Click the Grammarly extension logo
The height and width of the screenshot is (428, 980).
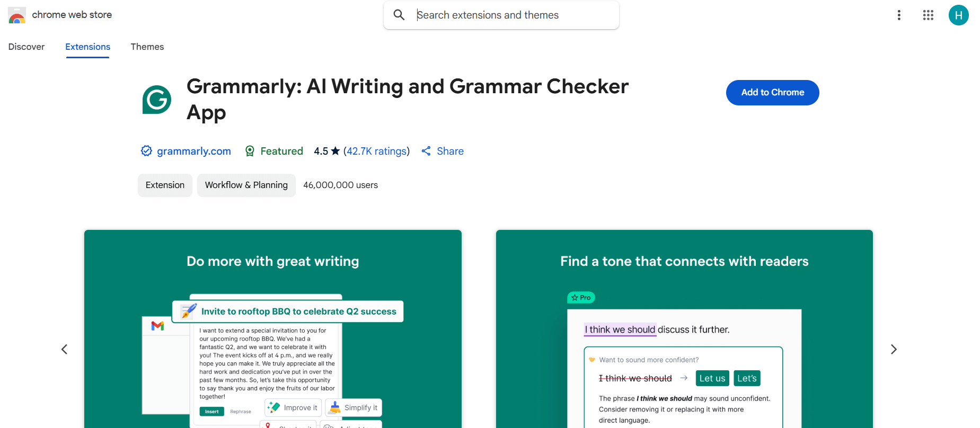pos(156,100)
